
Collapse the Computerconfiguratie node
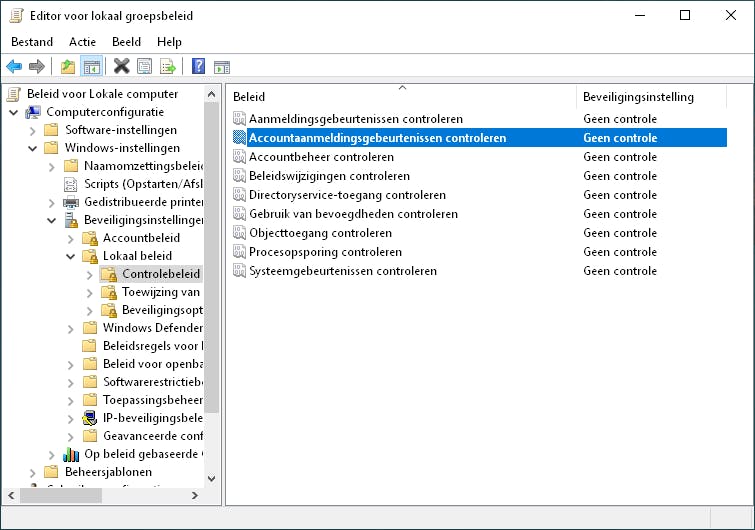[13, 113]
